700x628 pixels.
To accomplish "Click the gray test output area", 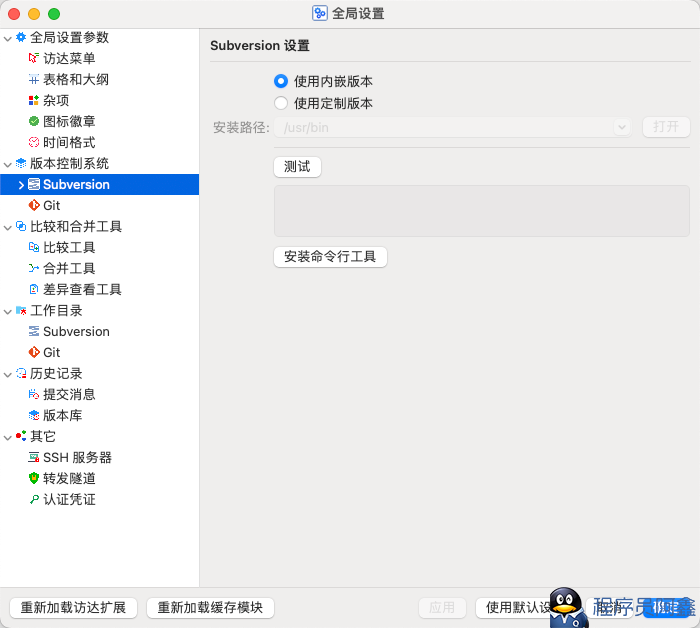I will click(x=482, y=211).
